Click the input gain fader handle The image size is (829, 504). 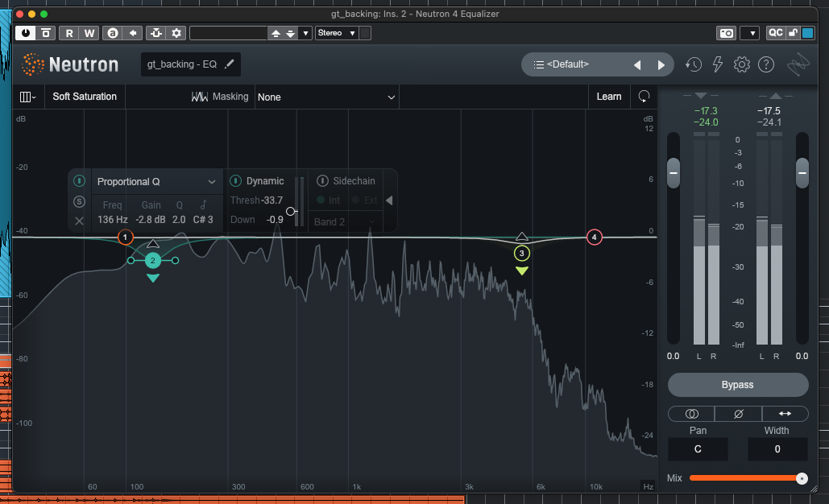(x=673, y=173)
